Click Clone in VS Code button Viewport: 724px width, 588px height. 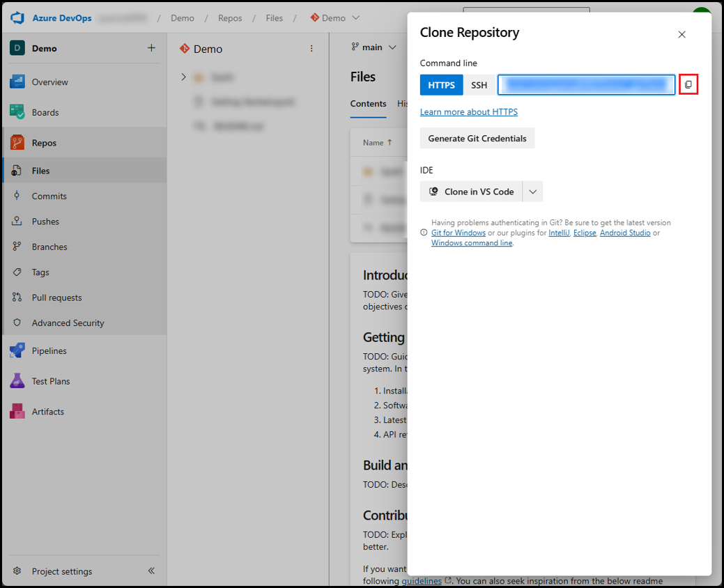471,192
